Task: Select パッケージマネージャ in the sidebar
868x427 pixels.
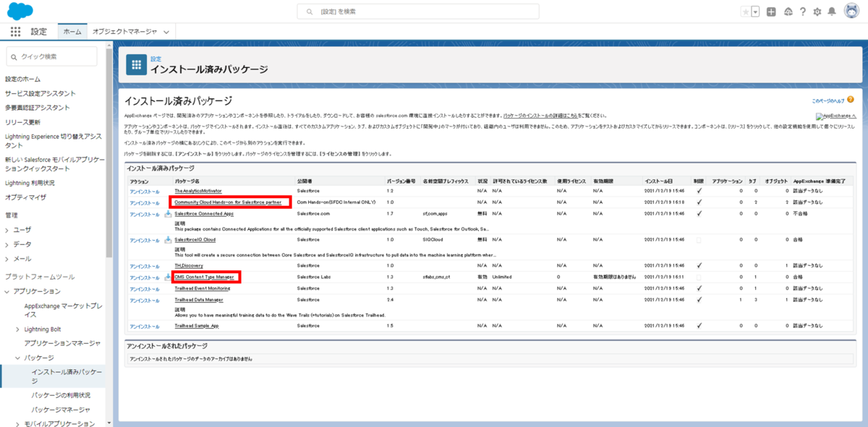Action: click(61, 410)
